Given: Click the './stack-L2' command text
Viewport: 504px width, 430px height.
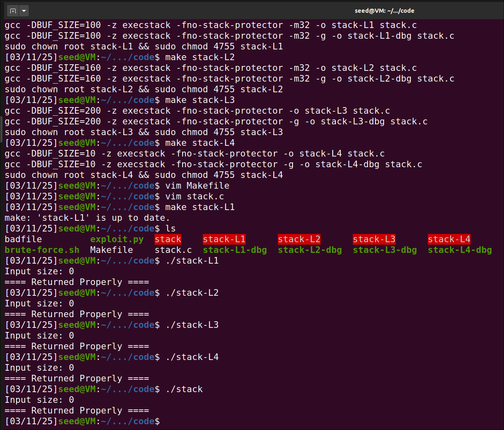Looking at the screenshot, I should coord(192,293).
